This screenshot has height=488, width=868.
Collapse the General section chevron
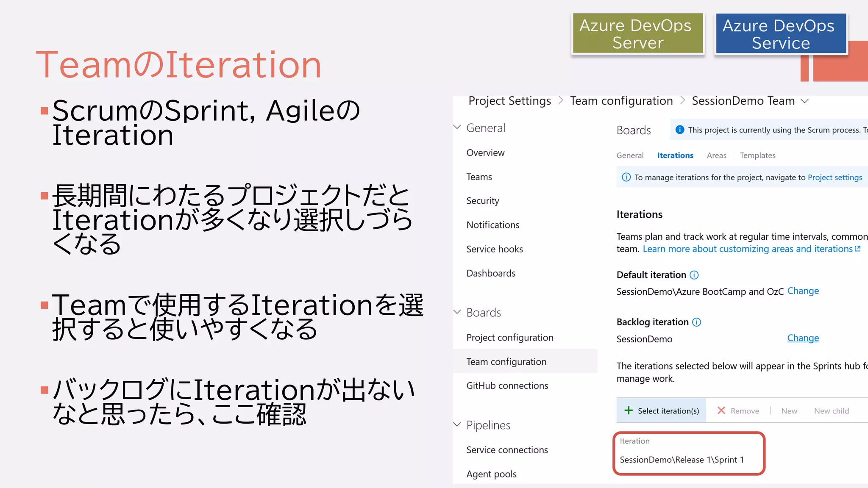click(x=457, y=127)
